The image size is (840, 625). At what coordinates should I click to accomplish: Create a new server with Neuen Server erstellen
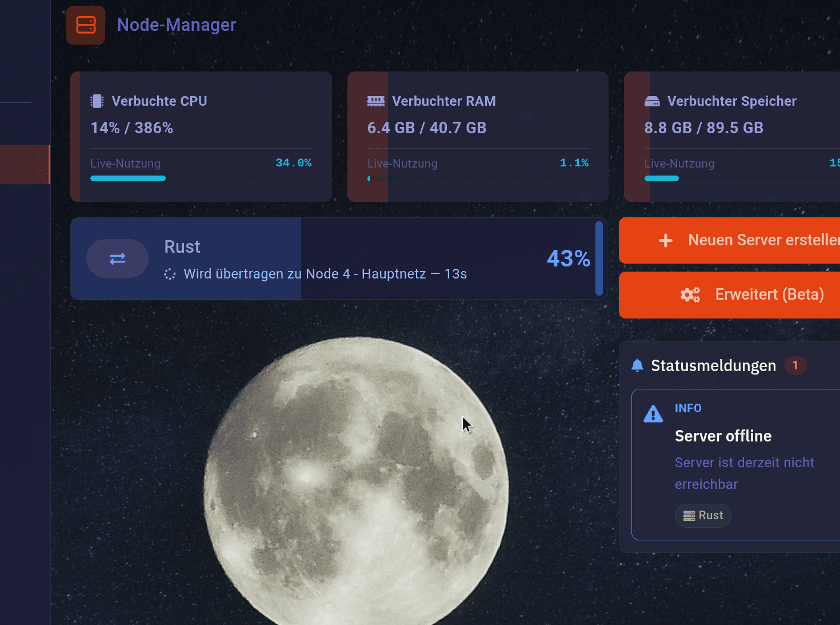(729, 240)
